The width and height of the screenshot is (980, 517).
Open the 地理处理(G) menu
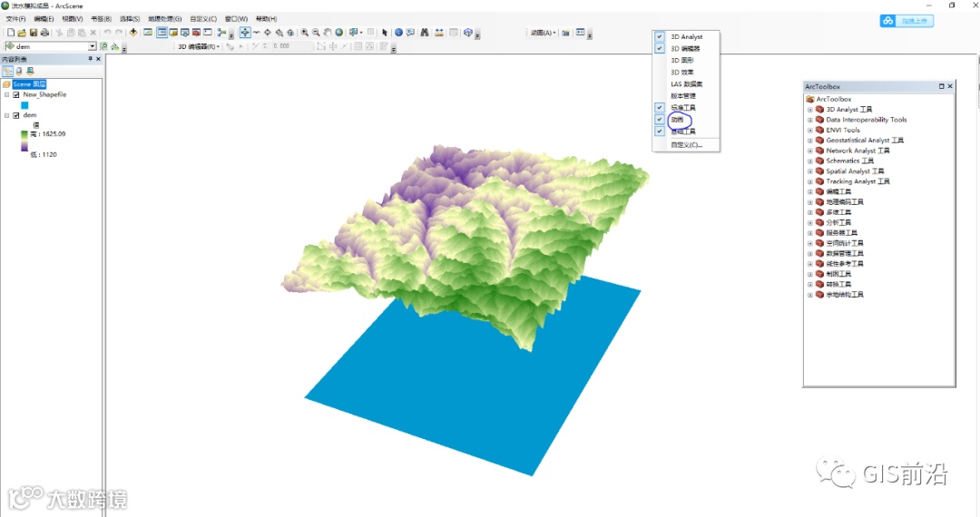click(x=165, y=19)
